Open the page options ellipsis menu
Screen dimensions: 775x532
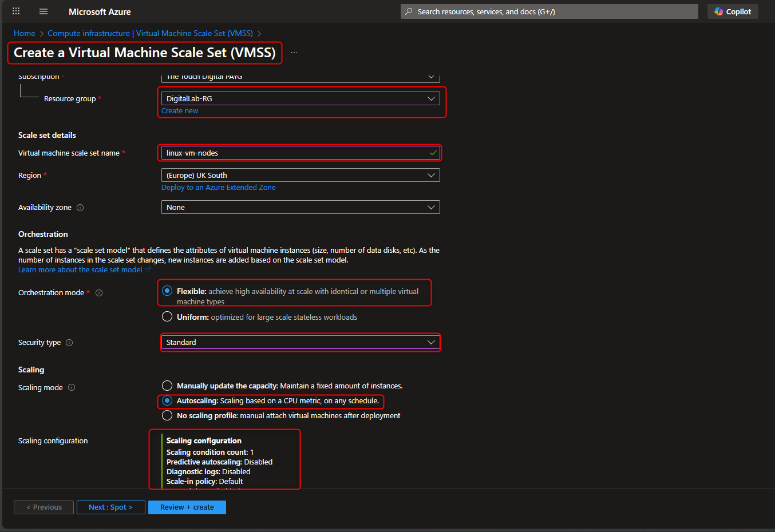click(x=294, y=52)
